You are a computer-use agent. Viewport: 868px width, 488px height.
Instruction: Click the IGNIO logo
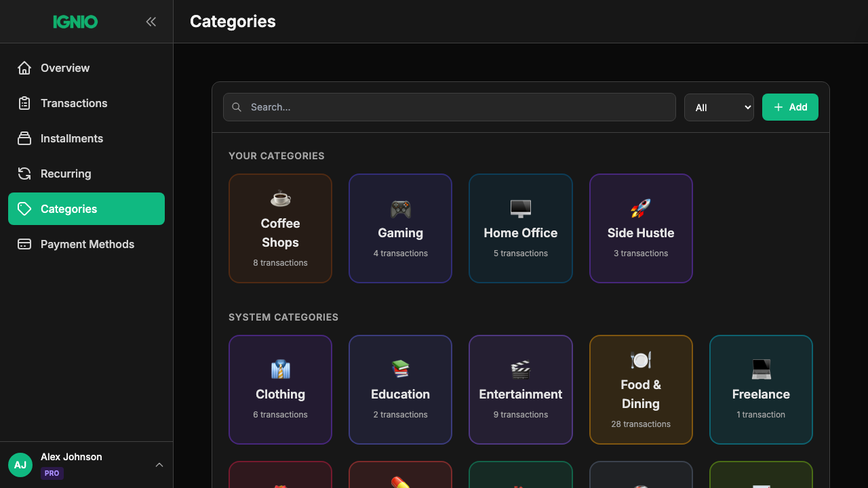(75, 22)
